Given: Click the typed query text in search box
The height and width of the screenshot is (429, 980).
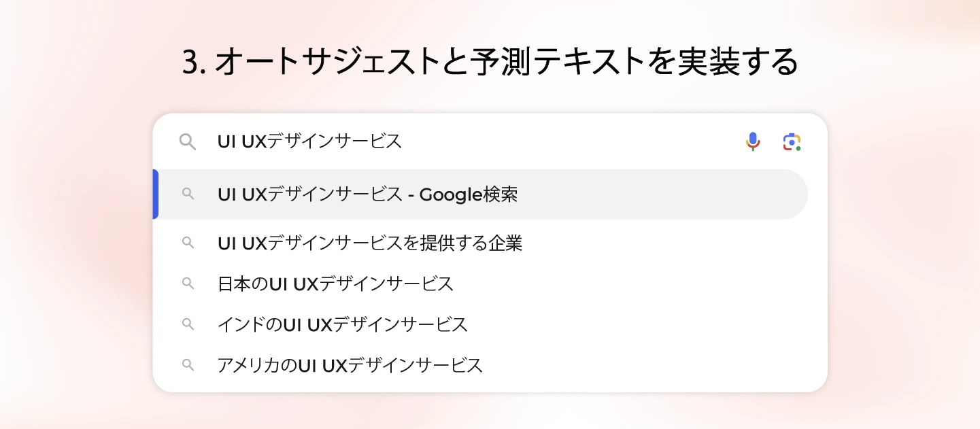Looking at the screenshot, I should [309, 141].
